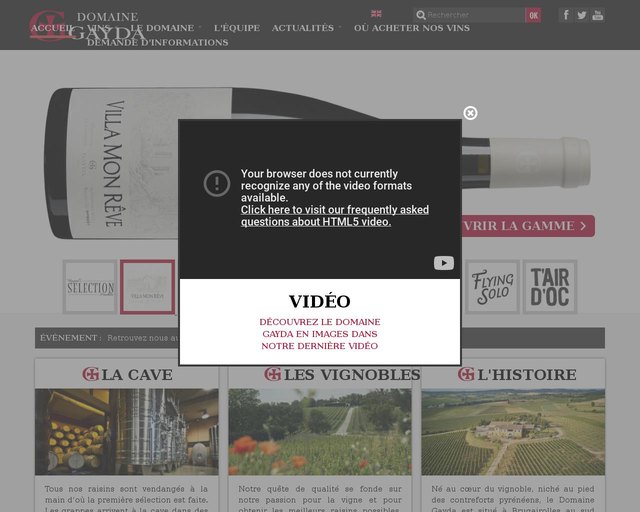Open the Actualités menu
The image size is (640, 512).
click(303, 28)
